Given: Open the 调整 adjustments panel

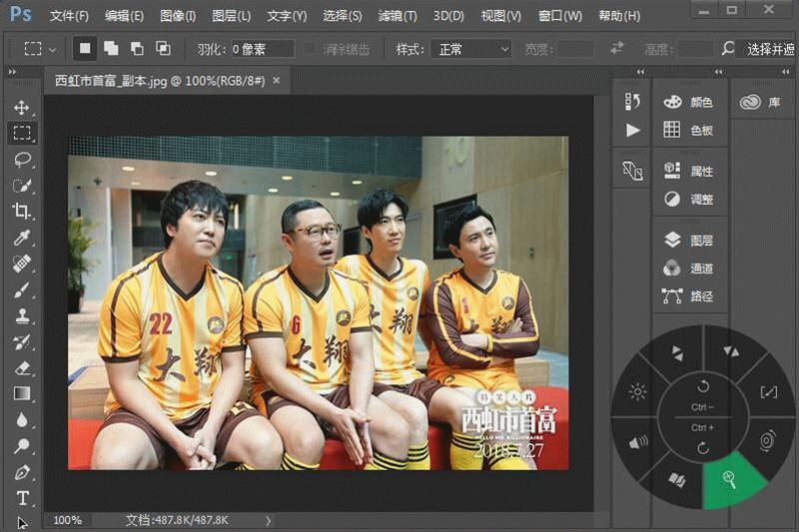Looking at the screenshot, I should click(688, 199).
